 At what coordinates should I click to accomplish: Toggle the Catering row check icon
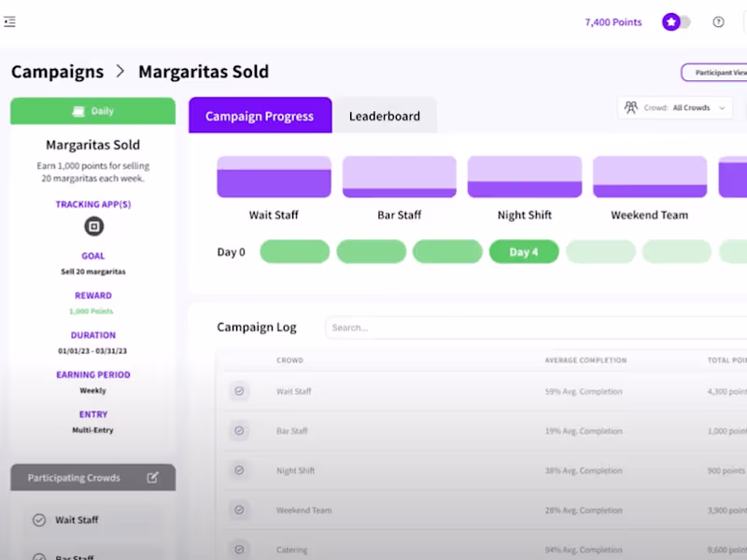pos(239,550)
